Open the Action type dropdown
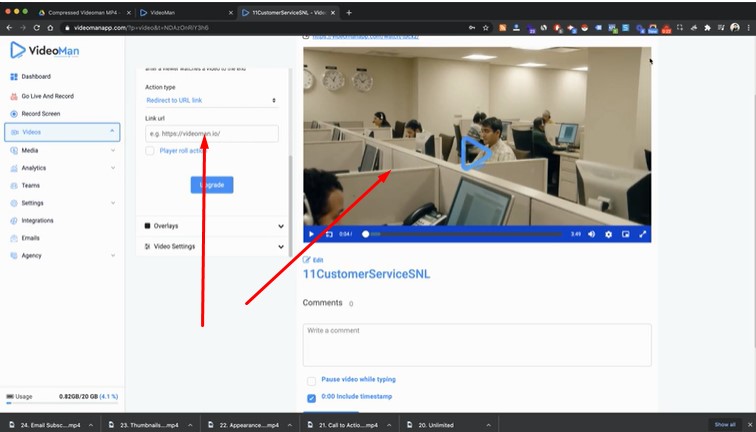 pos(211,100)
